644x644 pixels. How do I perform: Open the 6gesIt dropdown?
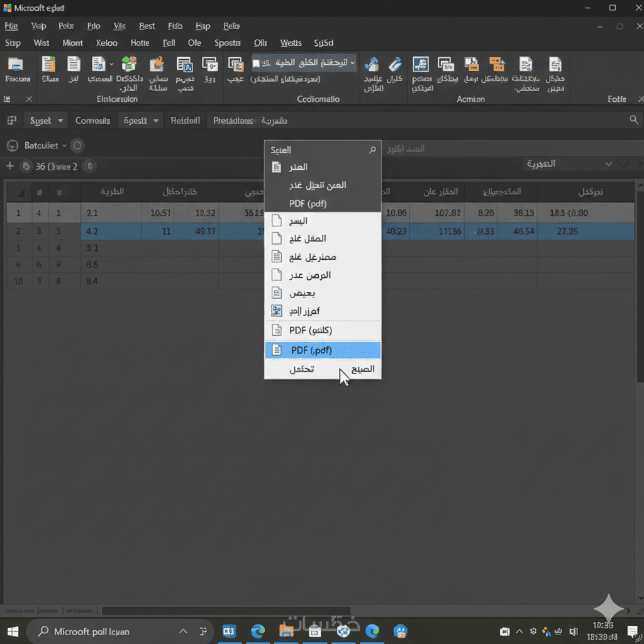(x=141, y=121)
